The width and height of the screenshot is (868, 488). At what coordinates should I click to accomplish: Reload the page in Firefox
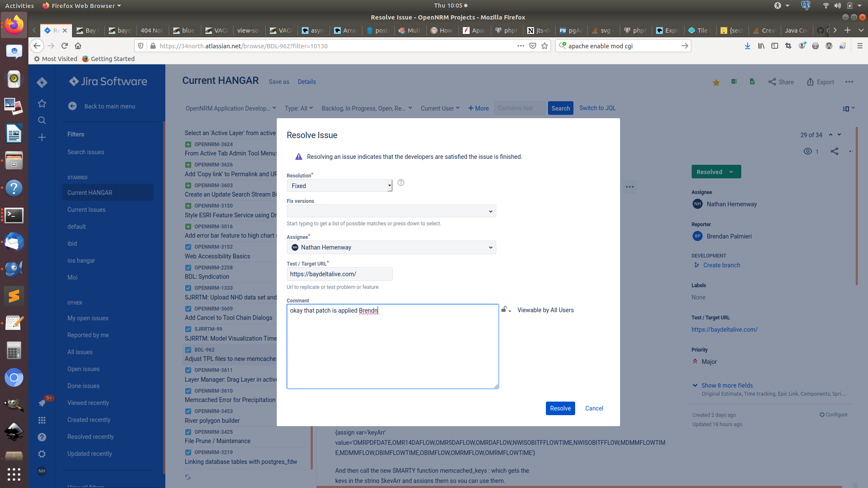64,46
